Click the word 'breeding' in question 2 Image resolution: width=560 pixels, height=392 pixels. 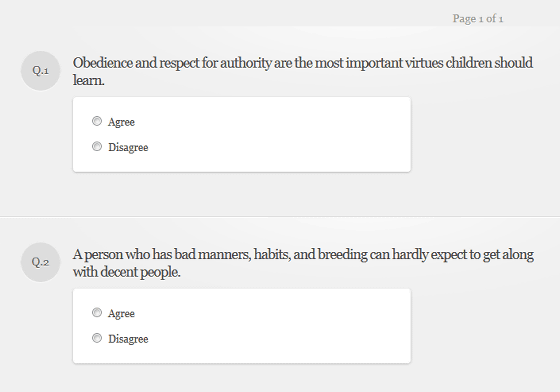[x=342, y=255]
